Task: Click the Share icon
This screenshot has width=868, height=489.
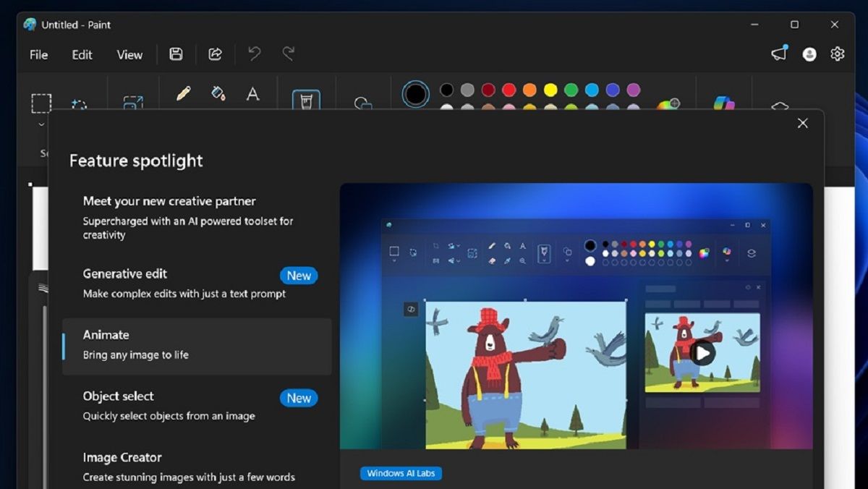Action: (x=214, y=54)
